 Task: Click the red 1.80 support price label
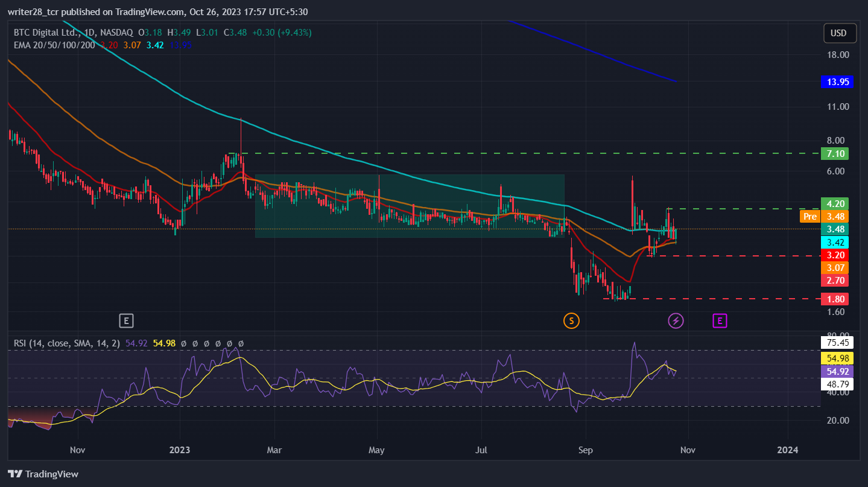[x=835, y=299]
